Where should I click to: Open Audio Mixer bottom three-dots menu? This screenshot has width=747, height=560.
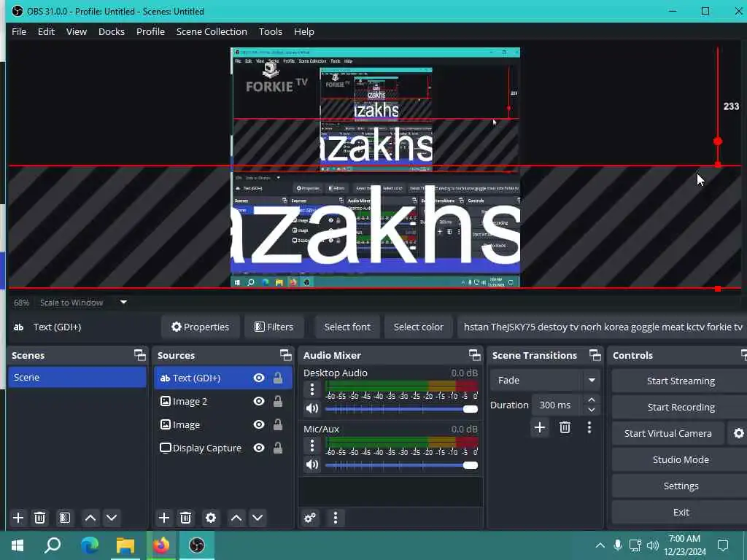(x=336, y=518)
